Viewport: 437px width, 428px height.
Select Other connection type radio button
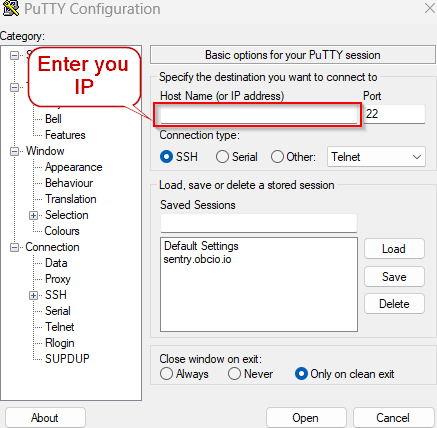(x=277, y=157)
